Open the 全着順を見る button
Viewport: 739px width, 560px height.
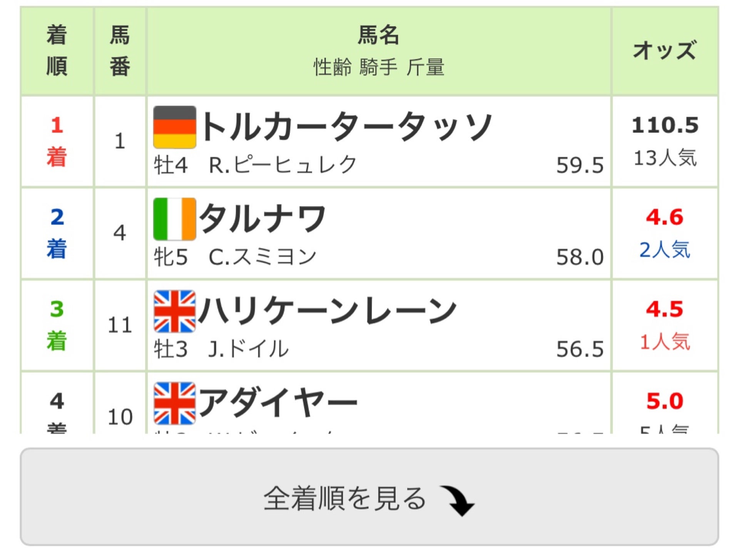(x=369, y=497)
